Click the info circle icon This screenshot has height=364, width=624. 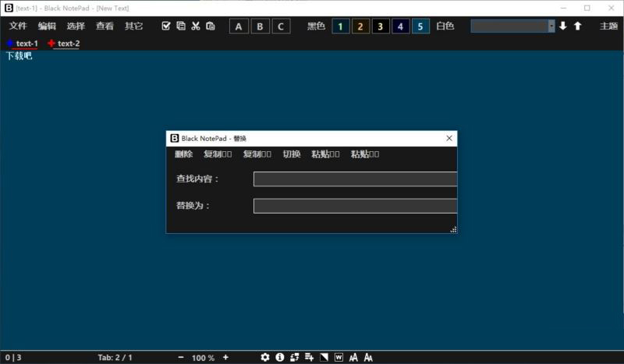point(280,357)
